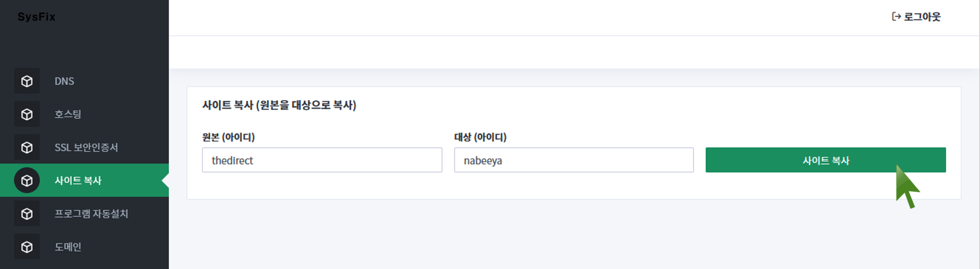Go to the 호스팅 menu
The image size is (980, 269).
tap(68, 114)
